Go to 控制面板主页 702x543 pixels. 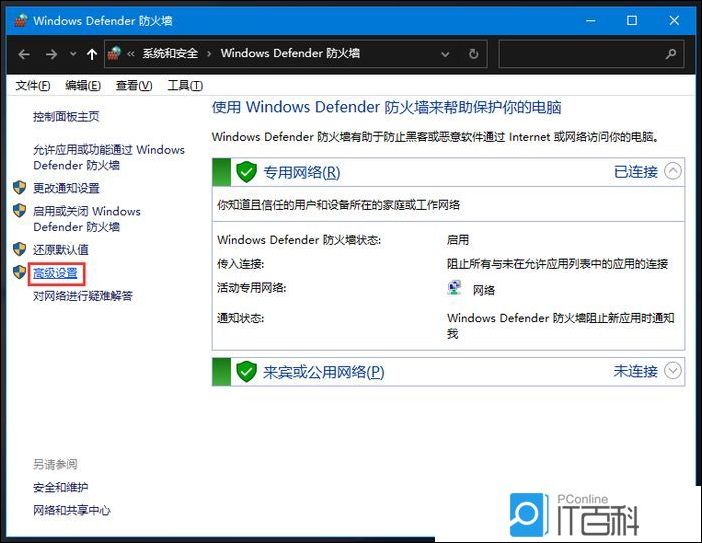[x=66, y=117]
